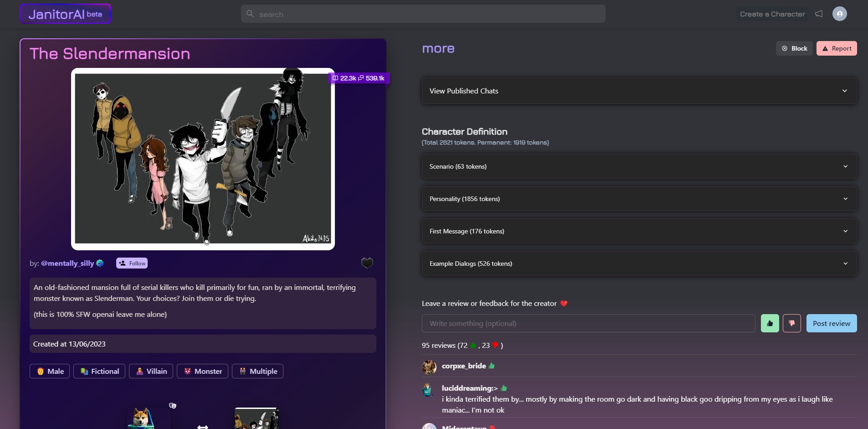Visit creator profile @mentally_silly
Image resolution: width=868 pixels, height=429 pixels.
click(x=67, y=263)
